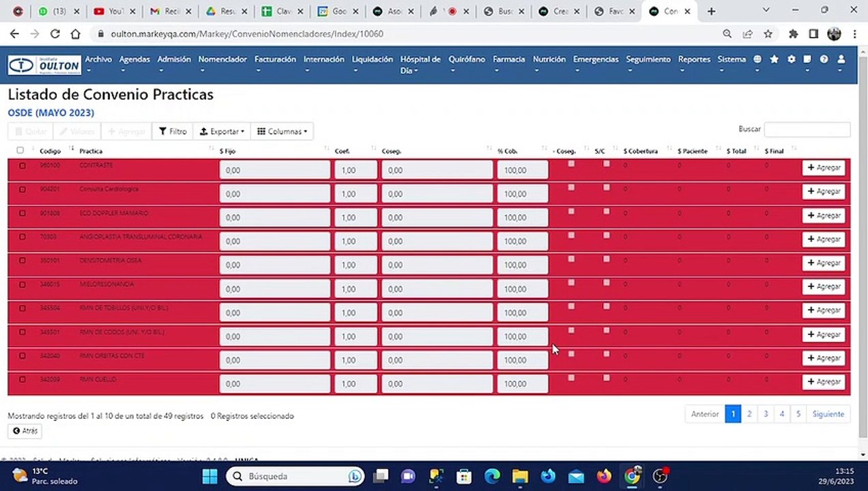Bookmark this page with the address bar star
This screenshot has width=868, height=491.
(768, 33)
